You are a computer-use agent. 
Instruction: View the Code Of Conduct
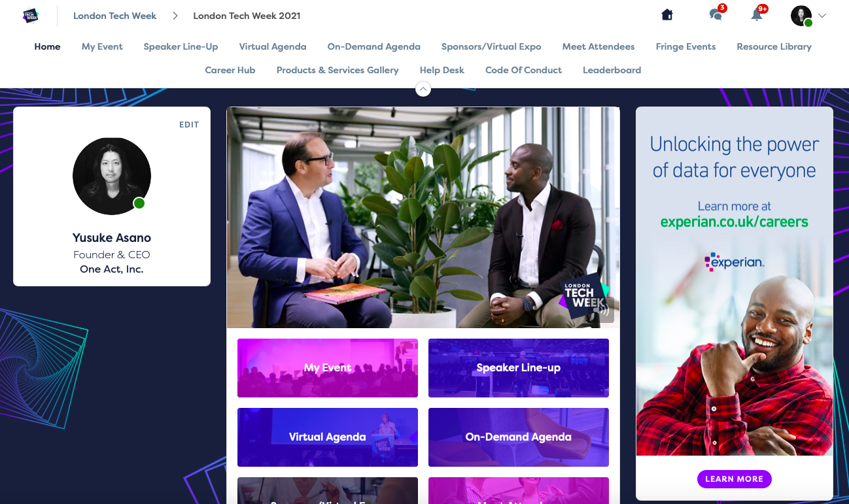coord(523,70)
